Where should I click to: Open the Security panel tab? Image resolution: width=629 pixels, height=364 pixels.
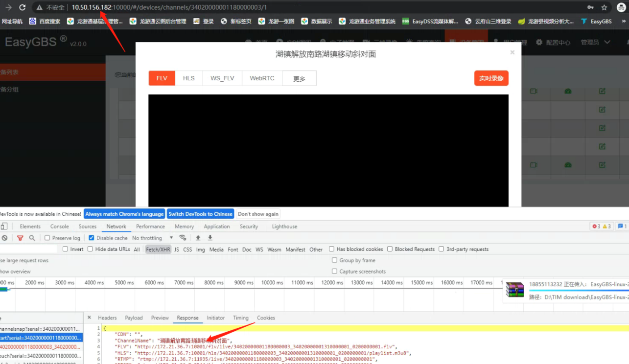(x=249, y=227)
